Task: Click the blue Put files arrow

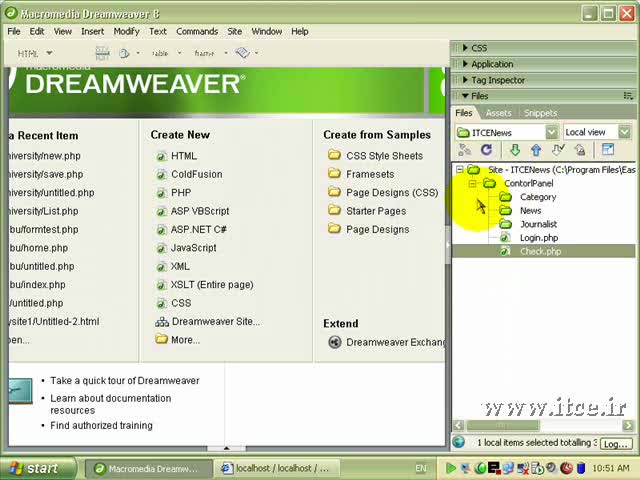Action: point(536,150)
